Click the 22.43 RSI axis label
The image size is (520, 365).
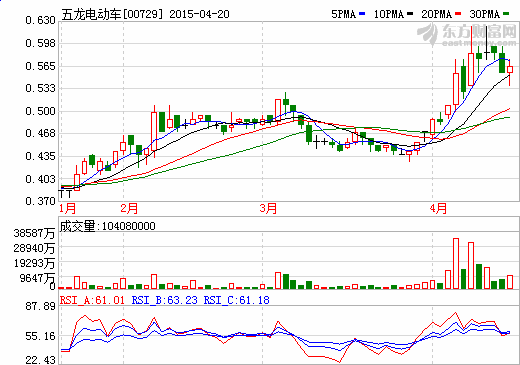(40, 360)
